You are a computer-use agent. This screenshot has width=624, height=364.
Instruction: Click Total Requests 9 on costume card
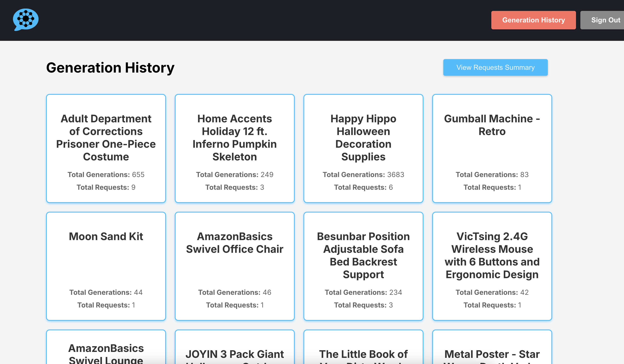(x=106, y=187)
